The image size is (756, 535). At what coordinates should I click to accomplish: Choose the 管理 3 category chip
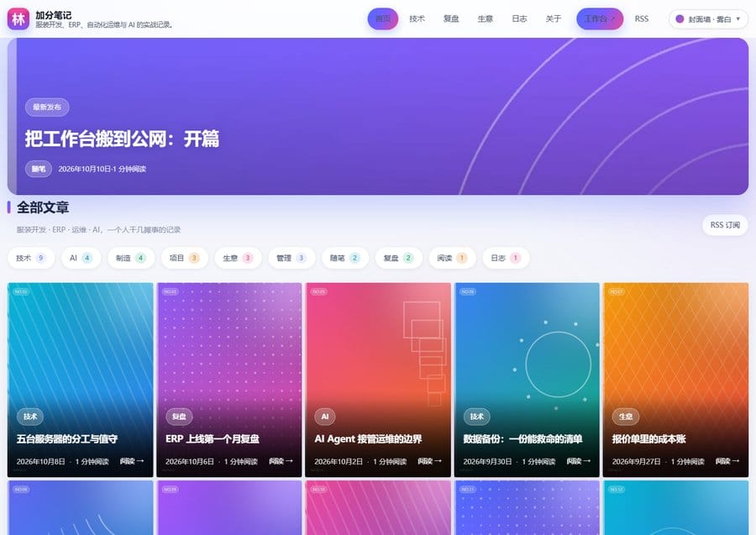pos(291,258)
